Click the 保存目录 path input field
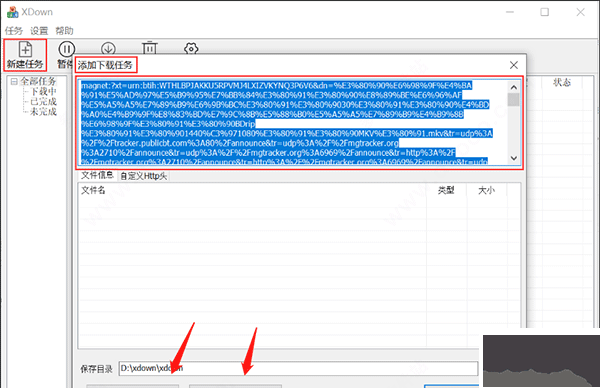Screen dimensions: 600x388 [298, 368]
